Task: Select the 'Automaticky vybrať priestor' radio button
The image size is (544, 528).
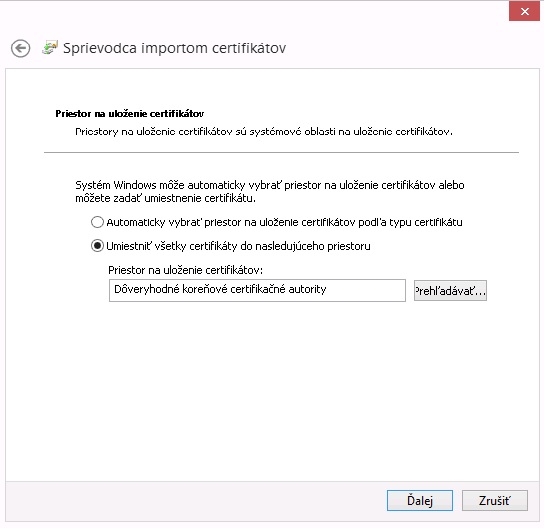Action: [x=97, y=222]
